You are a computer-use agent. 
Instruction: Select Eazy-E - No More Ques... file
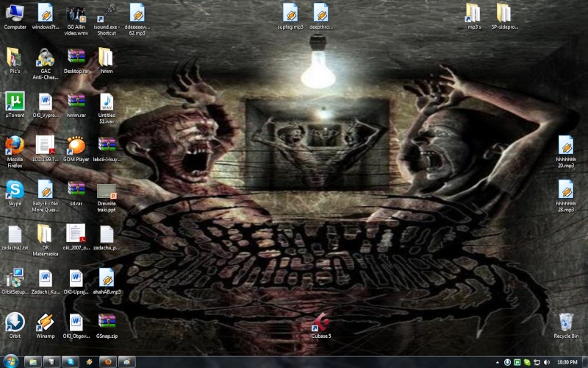click(46, 196)
